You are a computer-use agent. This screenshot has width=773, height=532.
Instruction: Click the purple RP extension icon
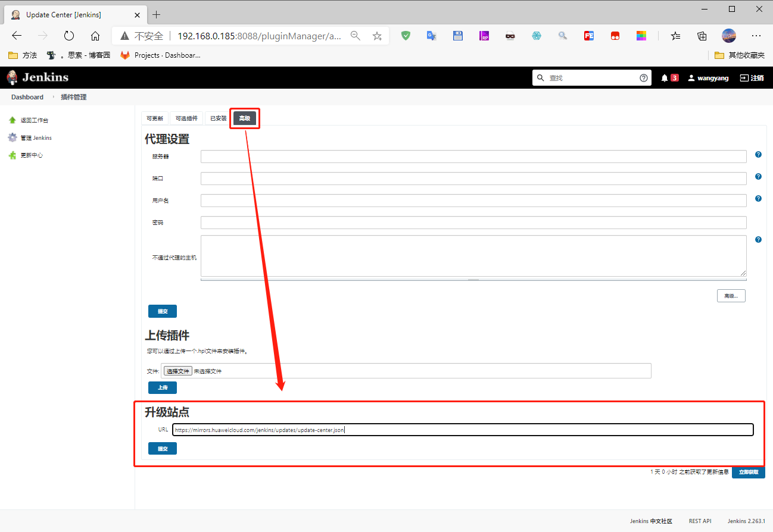pyautogui.click(x=484, y=36)
